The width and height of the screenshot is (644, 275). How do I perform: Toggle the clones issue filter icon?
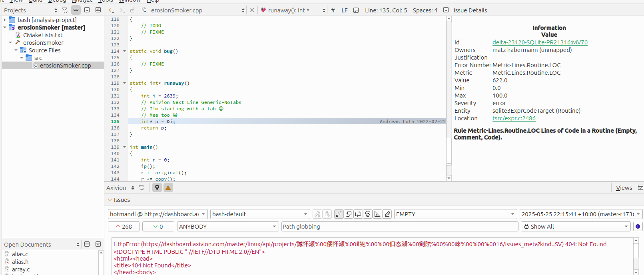(x=349, y=214)
